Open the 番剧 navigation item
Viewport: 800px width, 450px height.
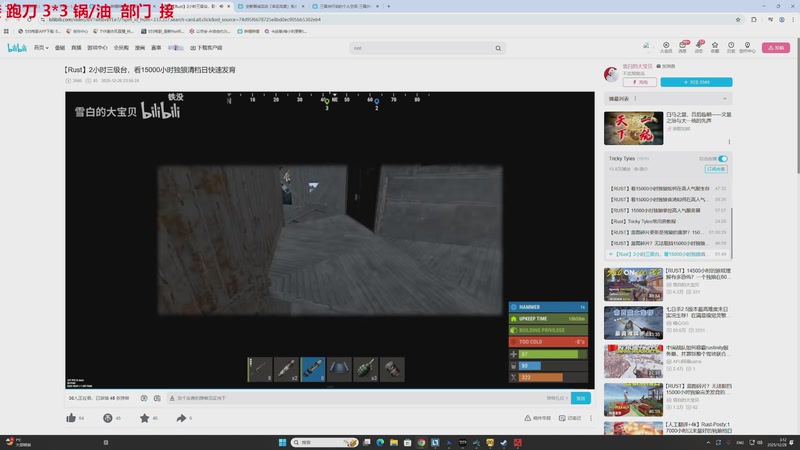coord(60,48)
